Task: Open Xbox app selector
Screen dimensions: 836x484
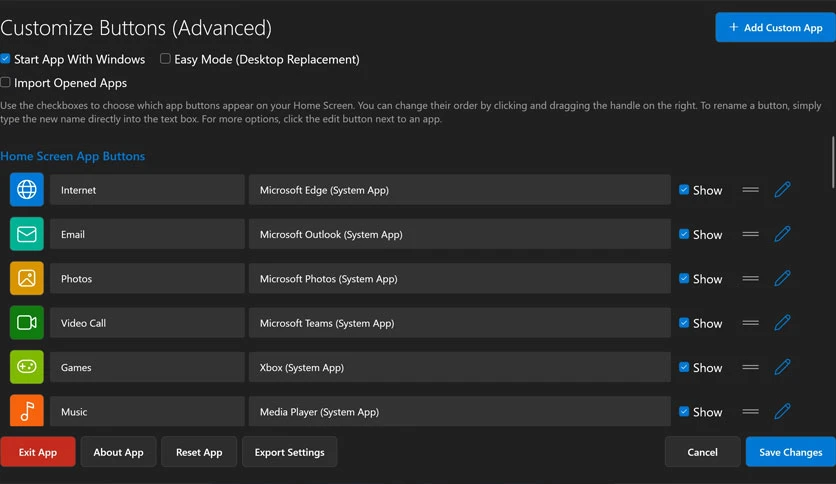Action: [x=460, y=367]
